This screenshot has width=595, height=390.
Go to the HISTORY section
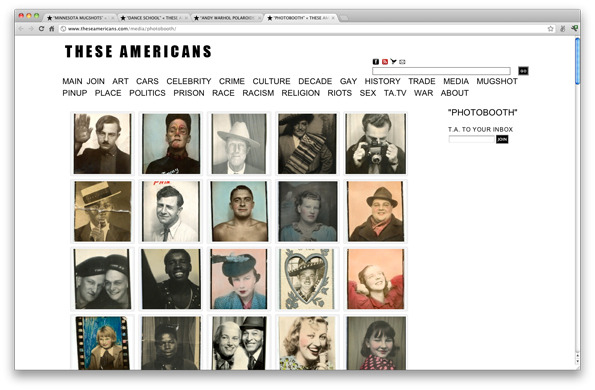(382, 81)
